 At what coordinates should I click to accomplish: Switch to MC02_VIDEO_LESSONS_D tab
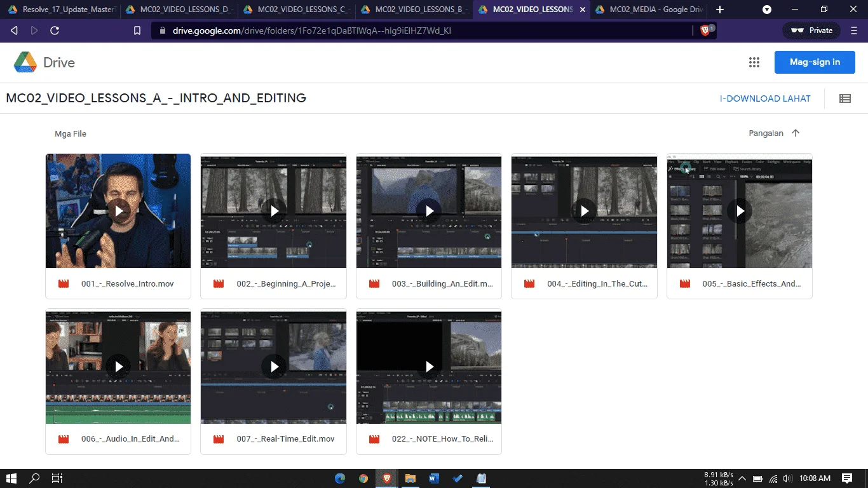click(x=178, y=10)
